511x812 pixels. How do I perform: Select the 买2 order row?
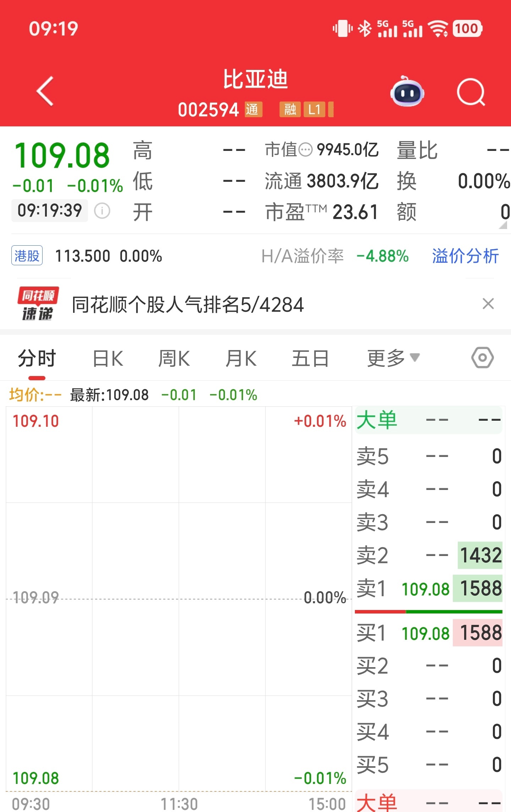coord(429,666)
